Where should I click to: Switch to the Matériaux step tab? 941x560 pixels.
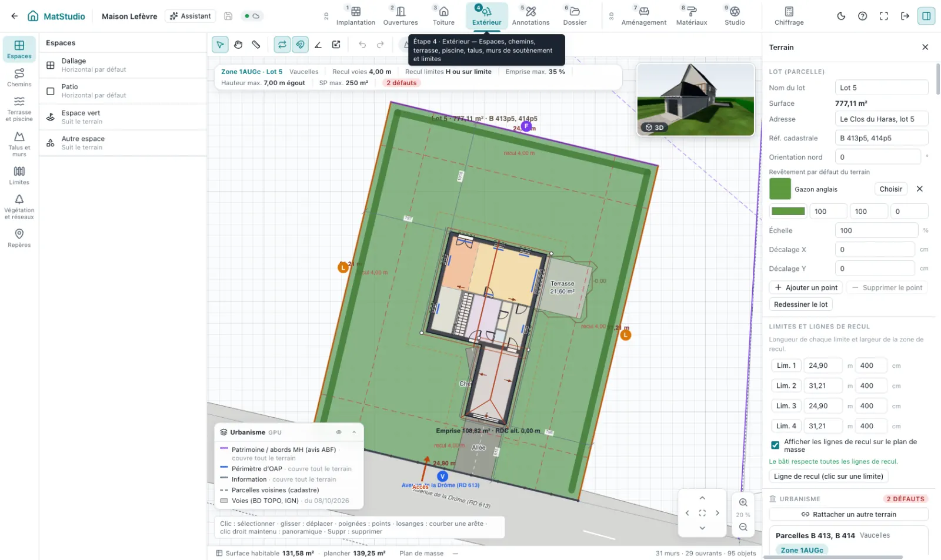coord(692,16)
